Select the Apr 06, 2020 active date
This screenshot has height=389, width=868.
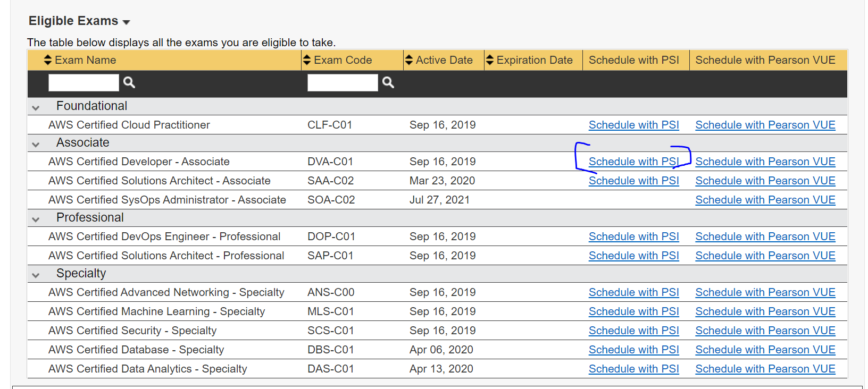point(441,350)
